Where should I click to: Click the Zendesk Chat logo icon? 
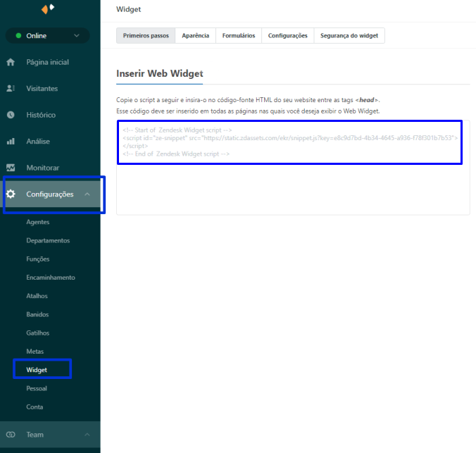click(x=48, y=9)
